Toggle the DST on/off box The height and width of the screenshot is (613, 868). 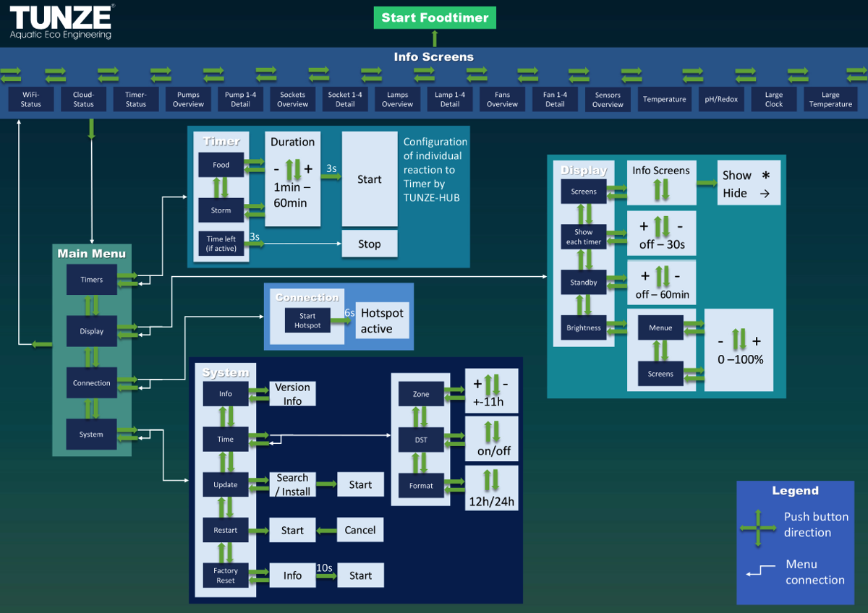[492, 438]
